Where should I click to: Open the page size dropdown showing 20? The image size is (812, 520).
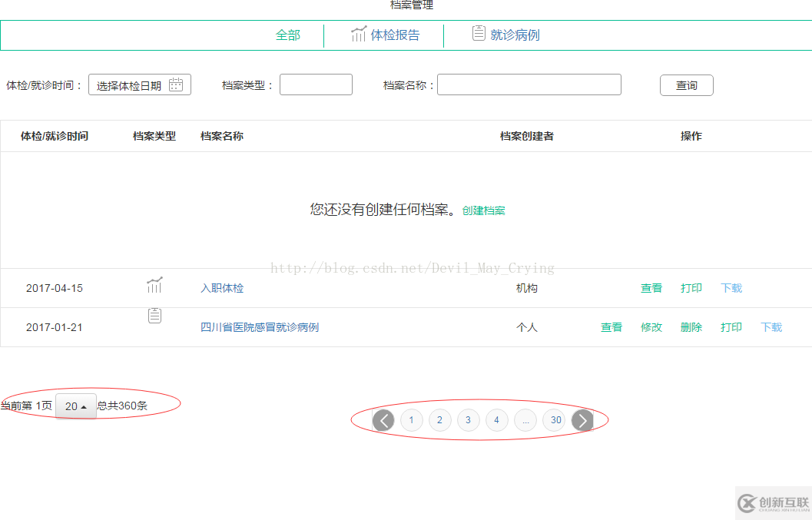pyautogui.click(x=75, y=406)
